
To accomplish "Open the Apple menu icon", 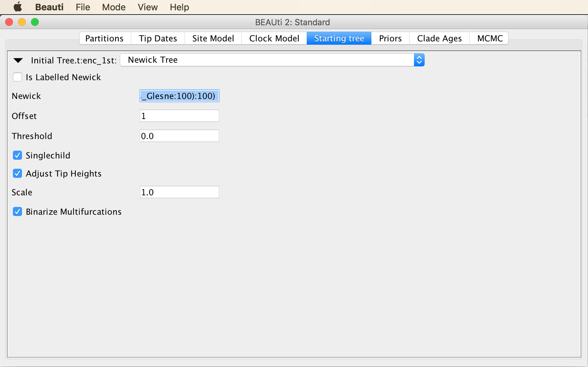I will 17,7.
